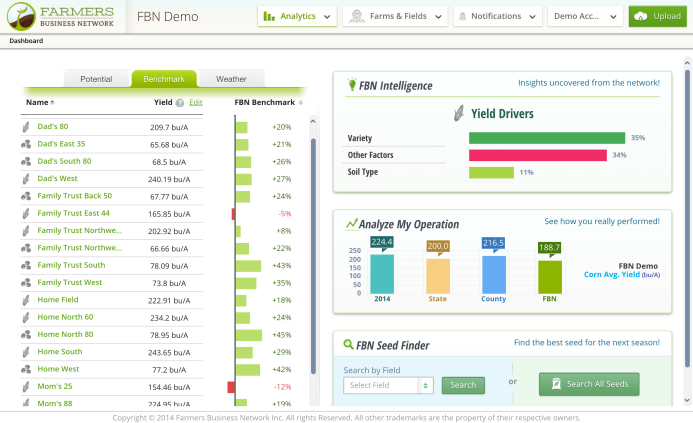
Task: Click the red -12% benchmark bar
Action: pos(231,387)
